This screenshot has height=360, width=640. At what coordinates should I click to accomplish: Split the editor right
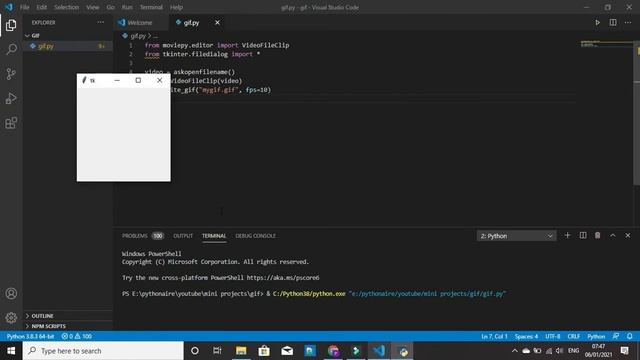(613, 22)
